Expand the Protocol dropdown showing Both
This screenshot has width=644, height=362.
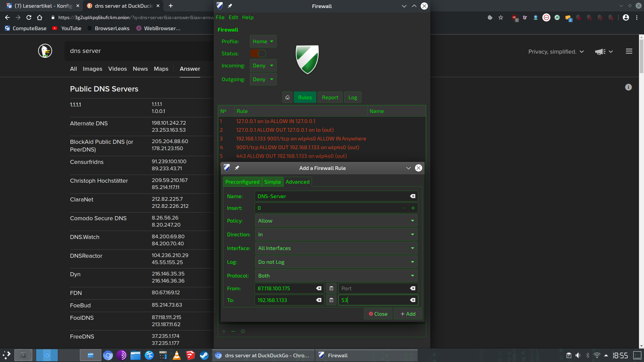pyautogui.click(x=336, y=276)
